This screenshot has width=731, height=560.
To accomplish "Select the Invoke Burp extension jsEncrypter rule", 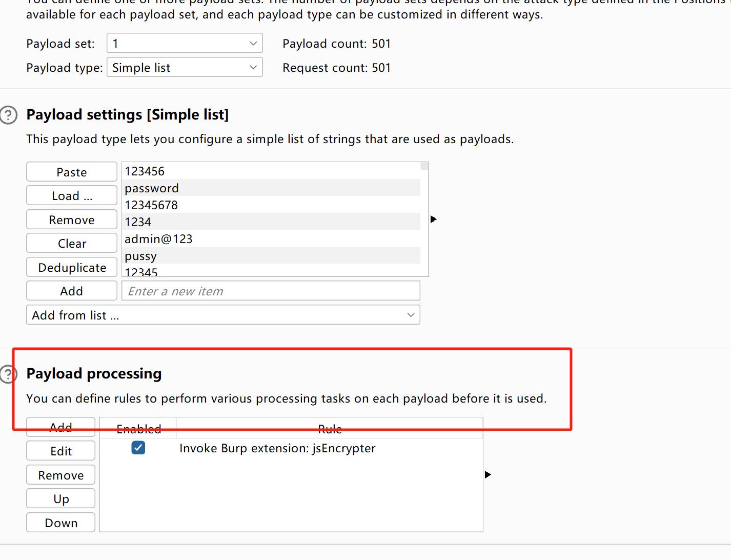I will [x=277, y=449].
